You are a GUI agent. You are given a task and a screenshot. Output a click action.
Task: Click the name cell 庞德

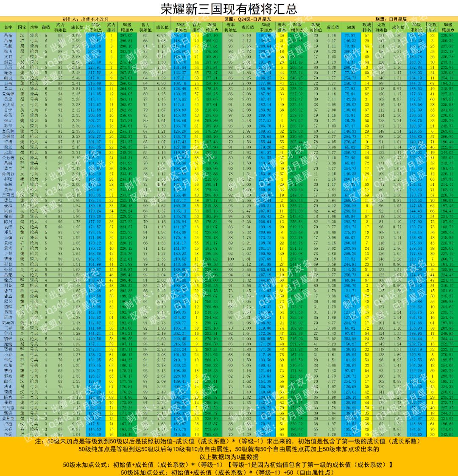coord(8,73)
